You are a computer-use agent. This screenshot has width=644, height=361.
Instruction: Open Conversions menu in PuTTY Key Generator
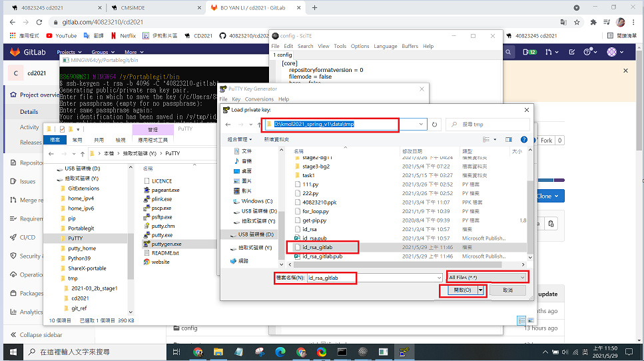pyautogui.click(x=259, y=99)
